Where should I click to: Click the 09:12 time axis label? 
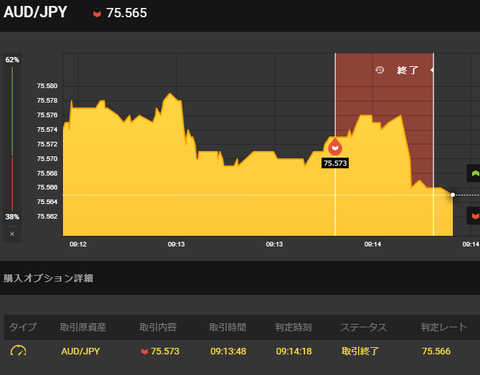78,244
